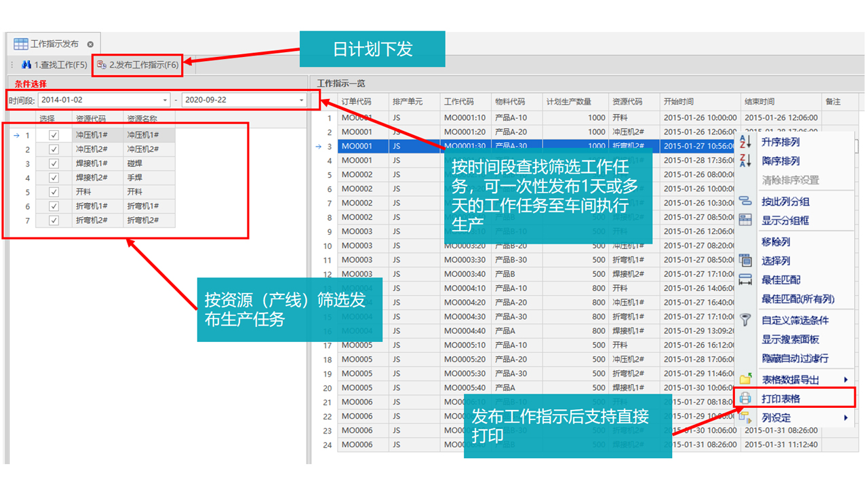The width and height of the screenshot is (868, 494).
Task: Click the column chooser (选择列) icon
Action: [745, 261]
